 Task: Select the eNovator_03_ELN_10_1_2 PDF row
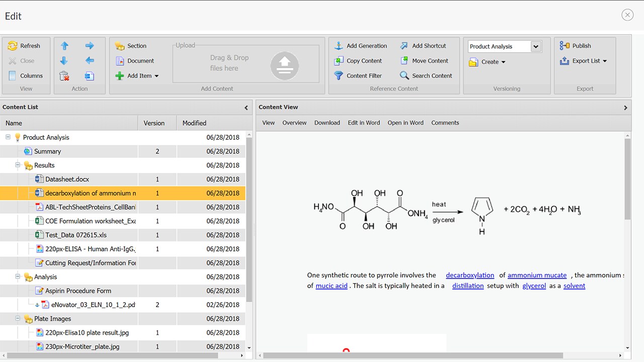click(123, 305)
